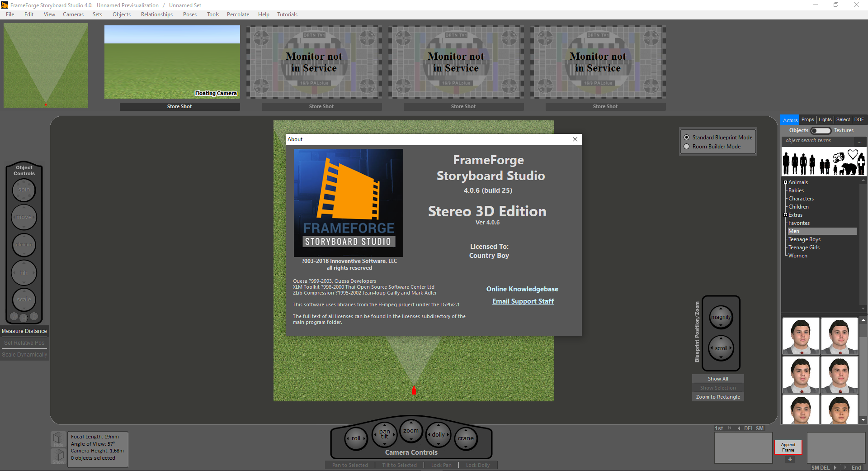Viewport: 868px width, 471px height.
Task: Click the tilt object control dial
Action: pyautogui.click(x=24, y=273)
